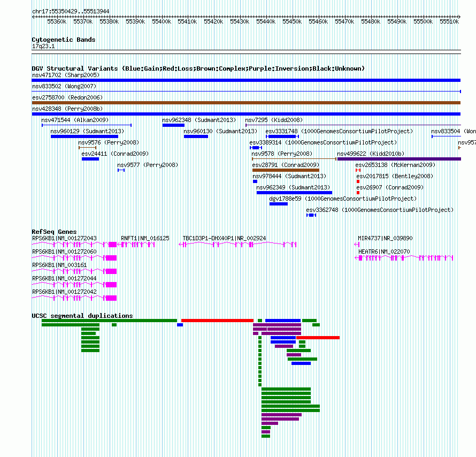Viewport: 476px width, 457px height.
Task: Select esv24411 (Conrad2009) blue bar
Action: pos(90,159)
